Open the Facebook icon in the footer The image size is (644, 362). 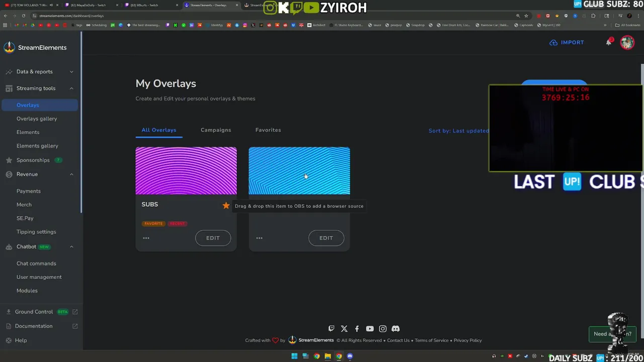(x=357, y=328)
